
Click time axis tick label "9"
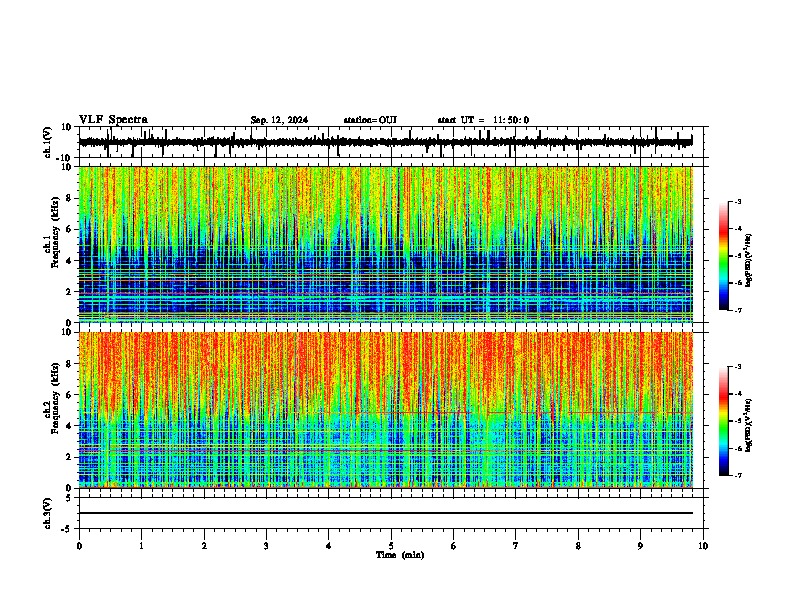tap(640, 546)
